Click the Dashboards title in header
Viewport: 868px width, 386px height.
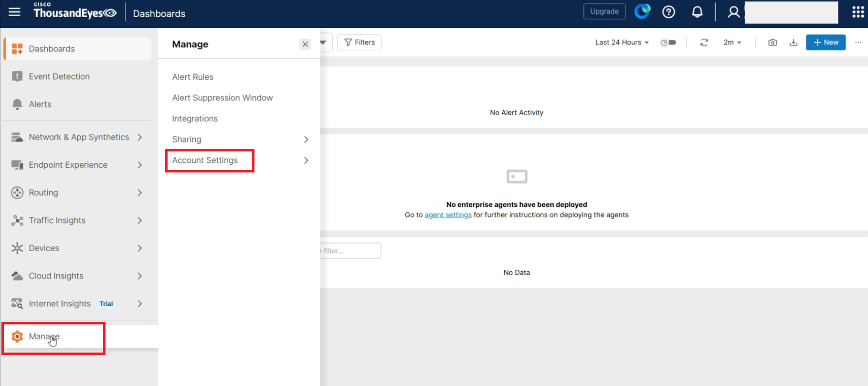point(159,13)
